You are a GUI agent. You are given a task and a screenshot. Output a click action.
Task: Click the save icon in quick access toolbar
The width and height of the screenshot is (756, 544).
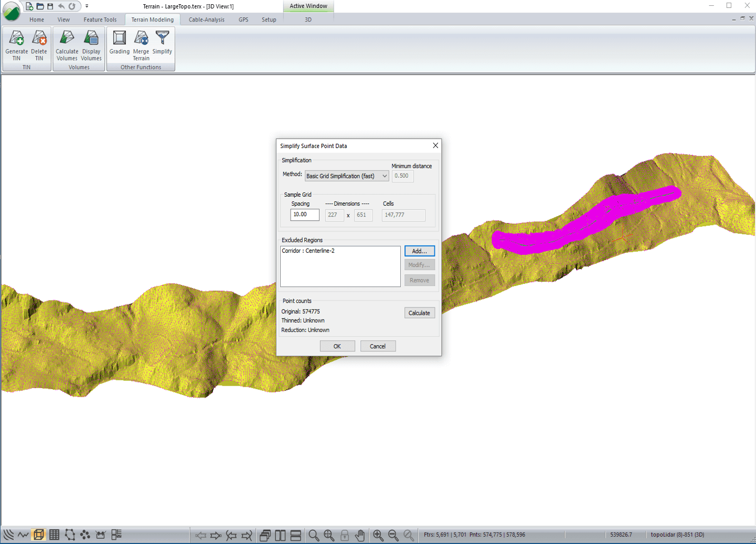tap(50, 6)
